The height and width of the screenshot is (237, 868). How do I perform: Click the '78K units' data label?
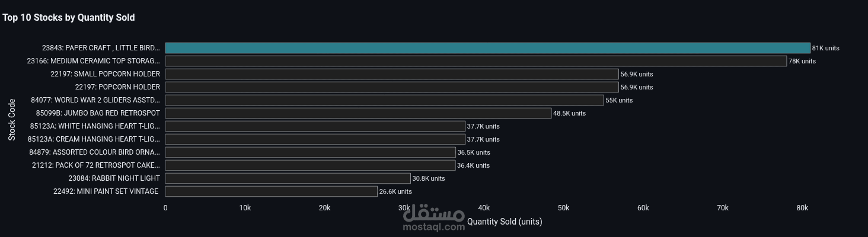coord(802,61)
